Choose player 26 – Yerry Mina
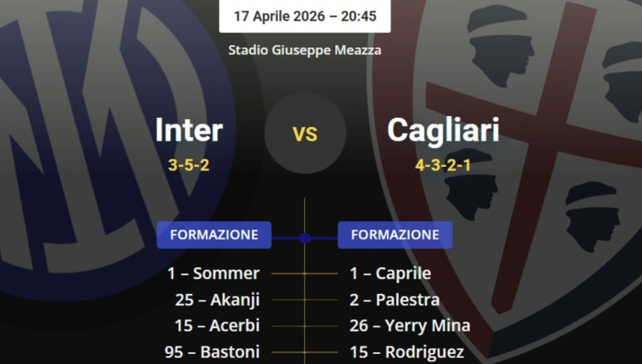 coord(410,326)
